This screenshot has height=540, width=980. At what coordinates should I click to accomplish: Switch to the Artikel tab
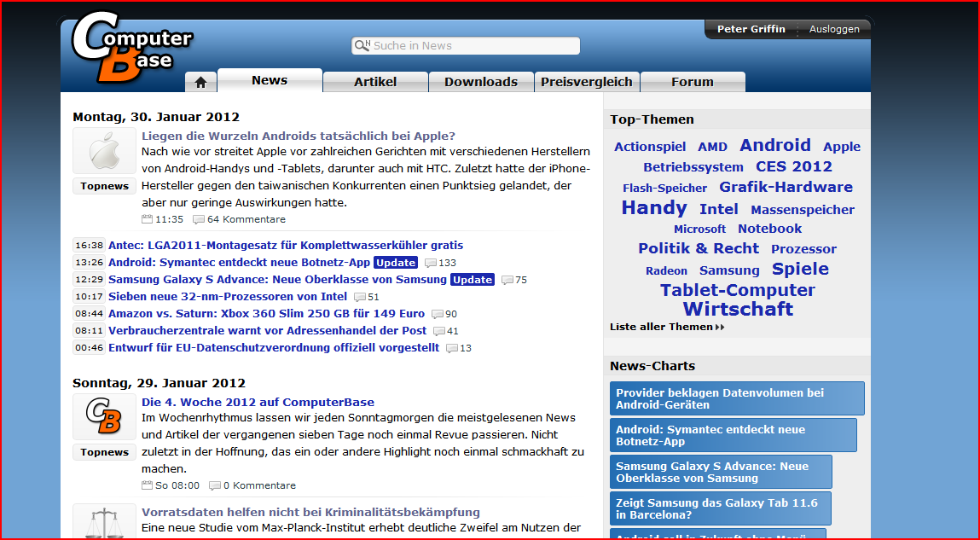coord(375,82)
